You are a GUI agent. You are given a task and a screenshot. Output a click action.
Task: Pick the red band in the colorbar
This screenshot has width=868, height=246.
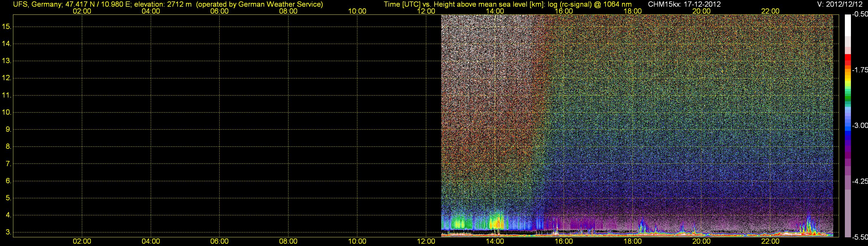click(x=847, y=60)
